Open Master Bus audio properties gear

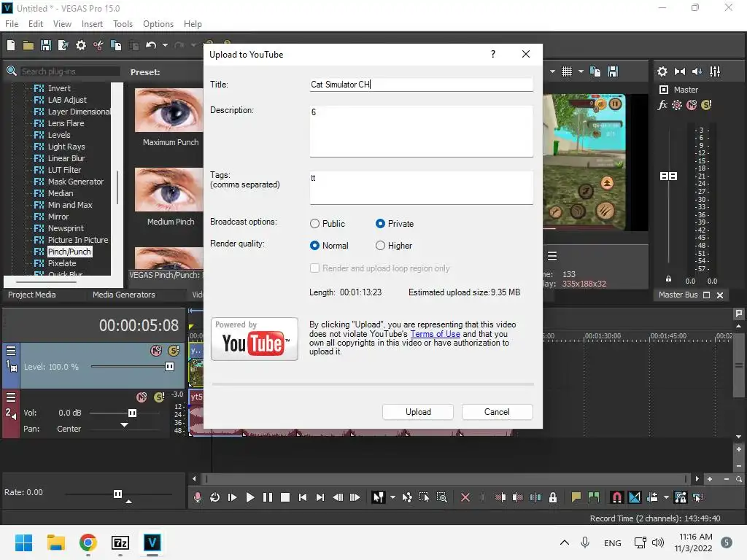[x=662, y=71]
